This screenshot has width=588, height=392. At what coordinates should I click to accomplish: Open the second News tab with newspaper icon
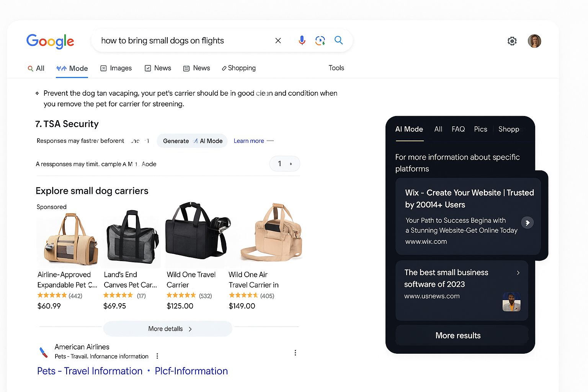197,68
